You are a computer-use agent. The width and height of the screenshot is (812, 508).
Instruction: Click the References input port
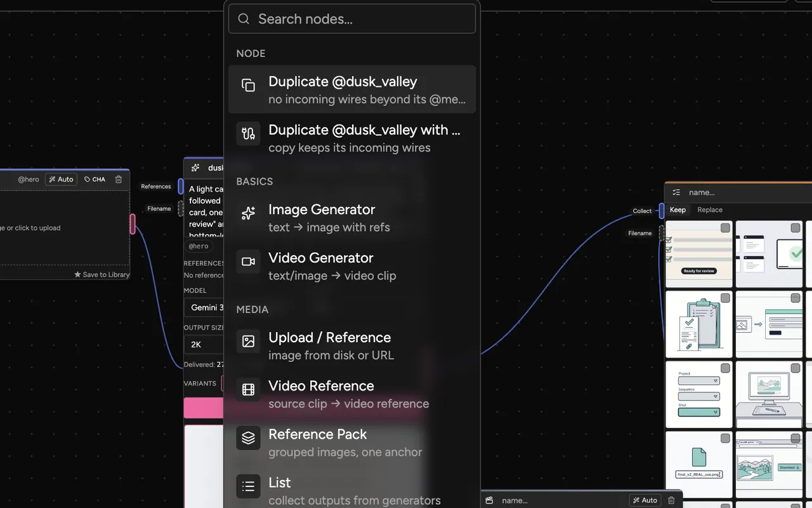(181, 187)
